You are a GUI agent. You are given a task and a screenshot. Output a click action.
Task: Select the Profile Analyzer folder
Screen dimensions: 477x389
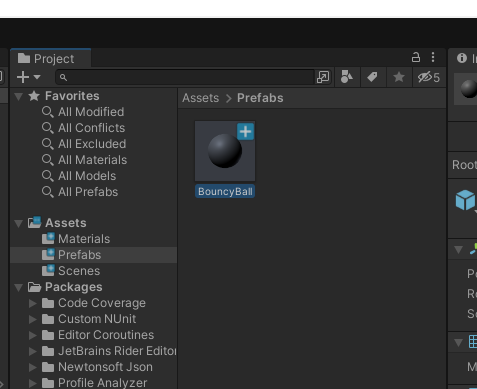click(x=102, y=383)
